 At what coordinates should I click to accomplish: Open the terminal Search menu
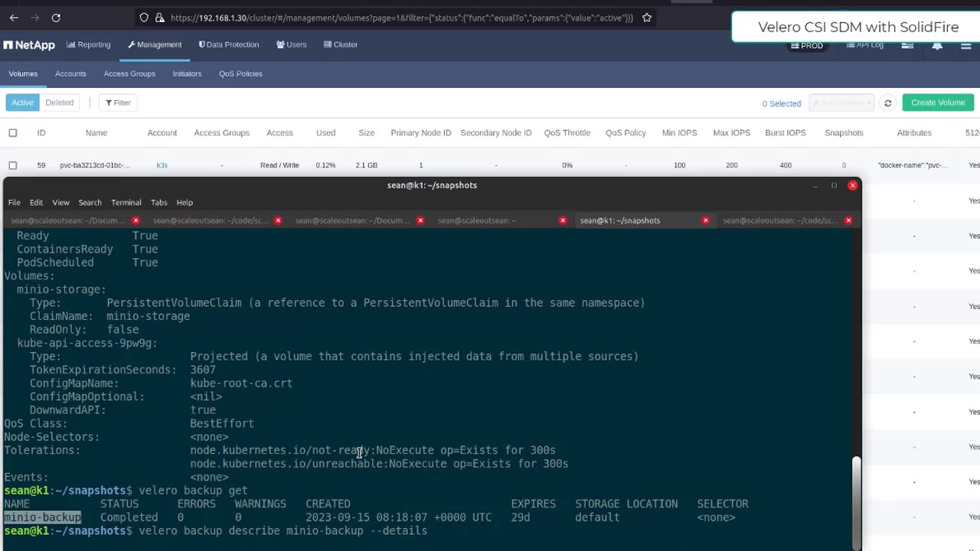pos(90,203)
